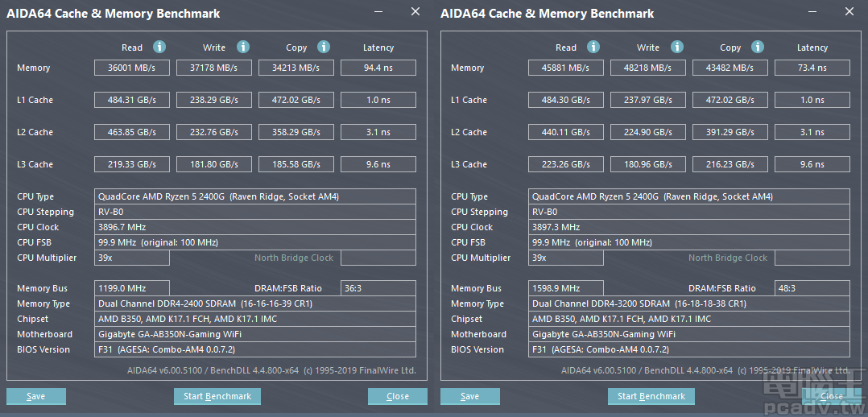The image size is (868, 417).
Task: Close right AIDA64 window via X
Action: 849,11
